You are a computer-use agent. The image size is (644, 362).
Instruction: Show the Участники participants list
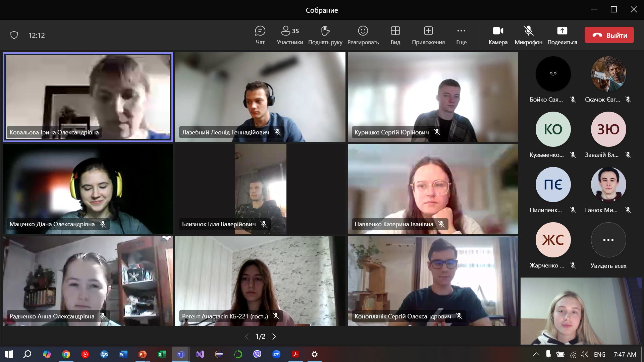(290, 35)
